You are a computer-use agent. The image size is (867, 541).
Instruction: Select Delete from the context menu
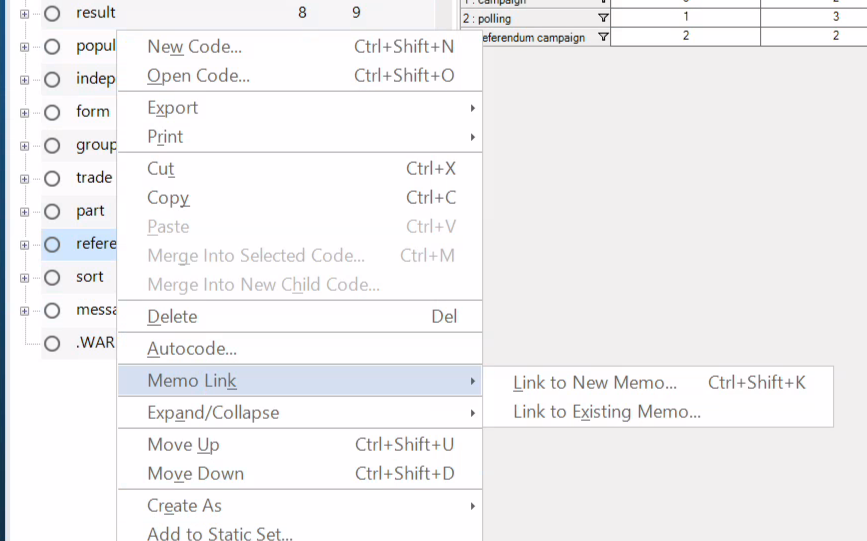click(x=172, y=317)
